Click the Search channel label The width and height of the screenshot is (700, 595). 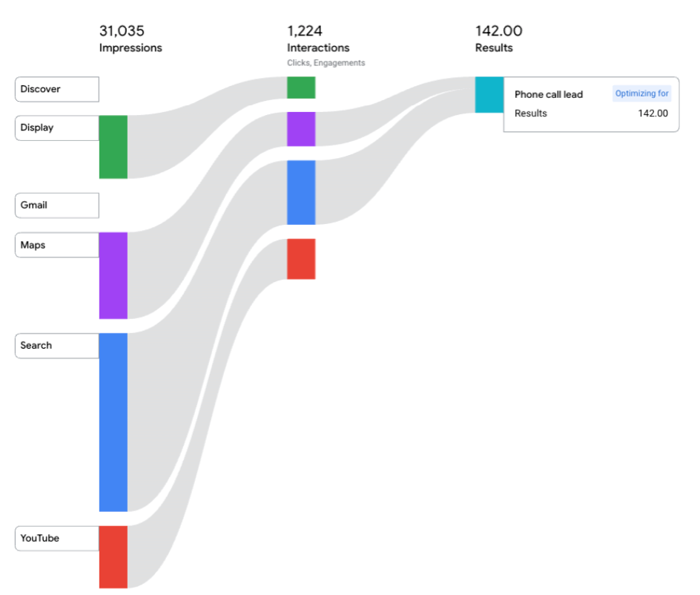coord(57,346)
